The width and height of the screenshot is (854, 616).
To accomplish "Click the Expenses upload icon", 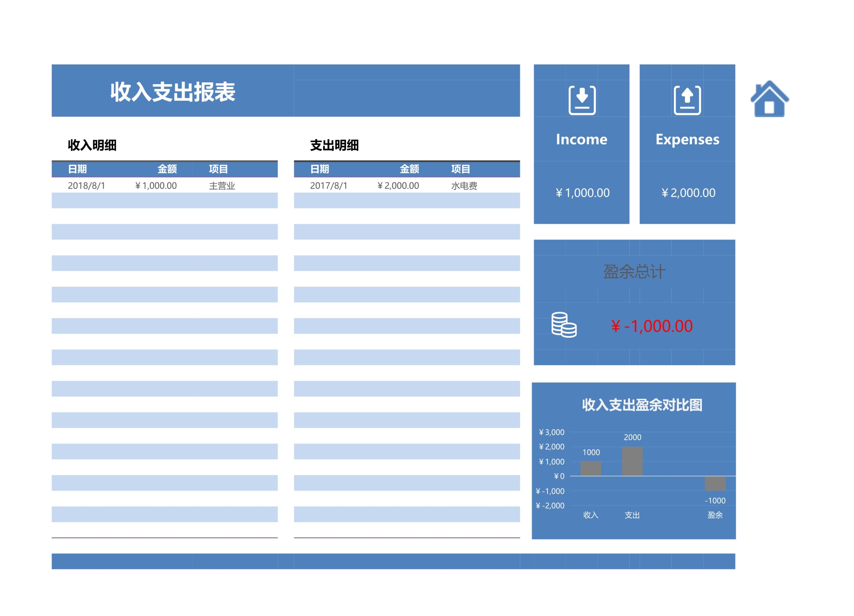I will tap(687, 100).
